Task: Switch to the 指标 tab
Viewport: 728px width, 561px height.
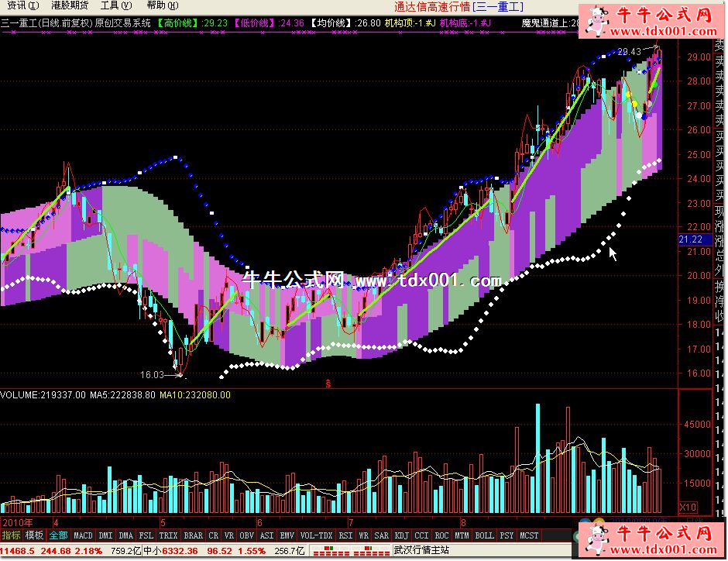Action: pyautogui.click(x=11, y=535)
